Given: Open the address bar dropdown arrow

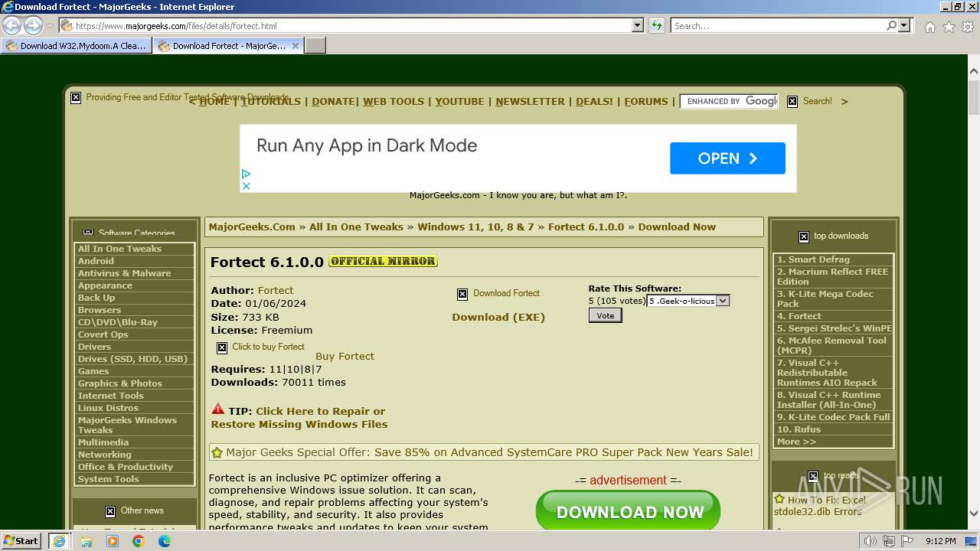Looking at the screenshot, I should coord(637,25).
